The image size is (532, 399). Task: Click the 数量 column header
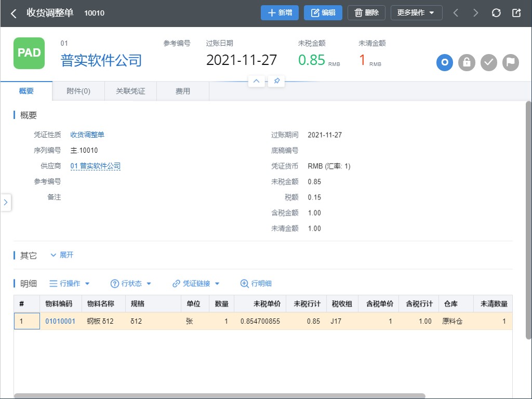tap(221, 303)
